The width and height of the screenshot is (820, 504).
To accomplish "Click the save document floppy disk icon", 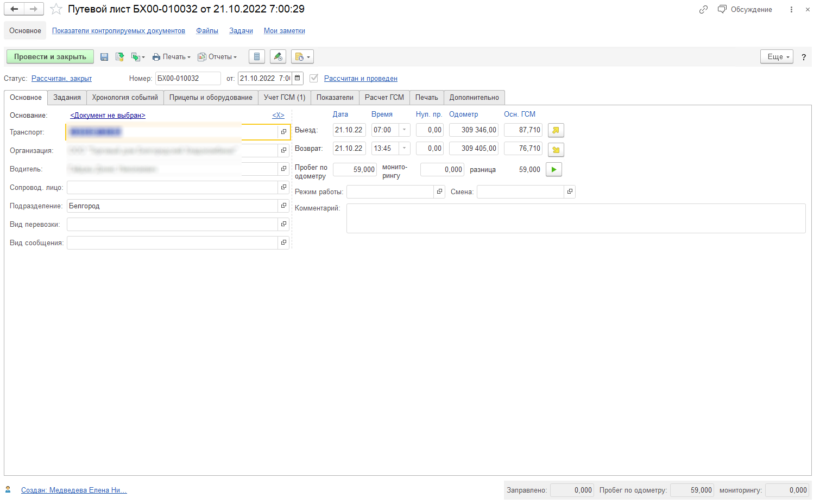I will point(104,57).
